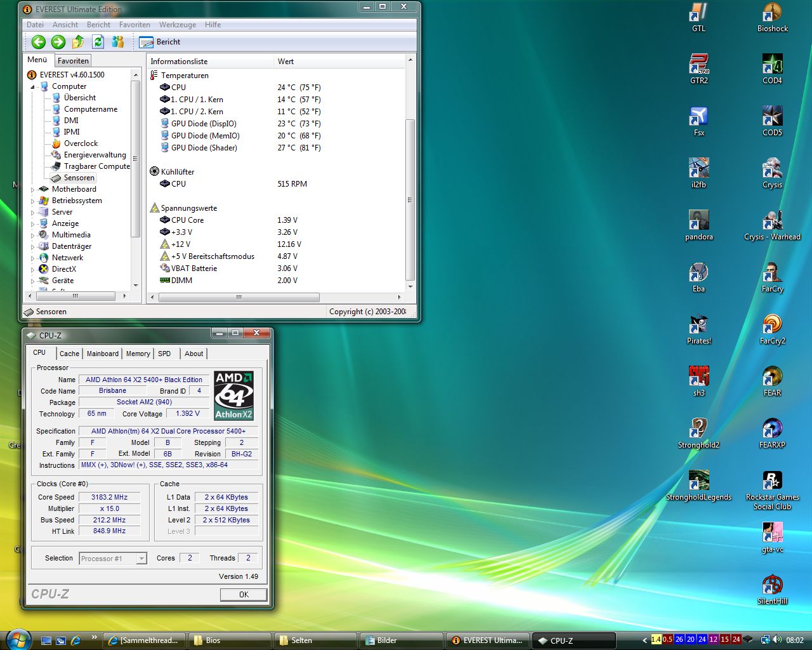812x650 pixels.
Task: Click the users icon in EVEREST toolbar
Action: coord(117,42)
